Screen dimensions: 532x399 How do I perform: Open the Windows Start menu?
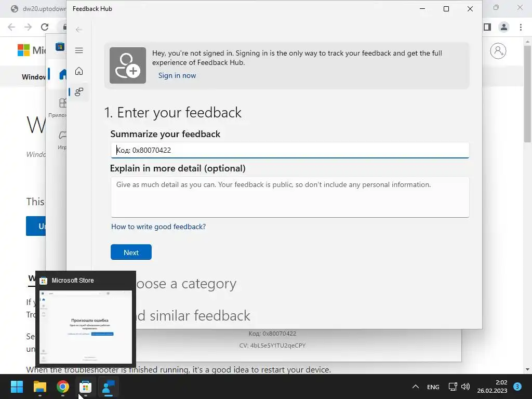[17, 387]
